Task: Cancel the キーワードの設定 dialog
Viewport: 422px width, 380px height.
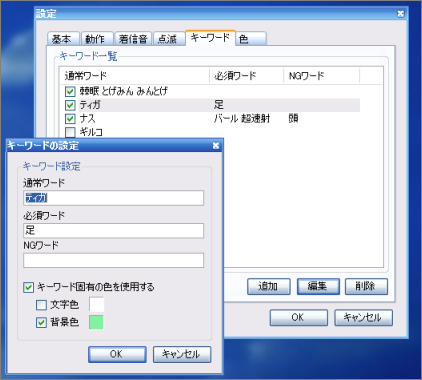Action: 182,354
